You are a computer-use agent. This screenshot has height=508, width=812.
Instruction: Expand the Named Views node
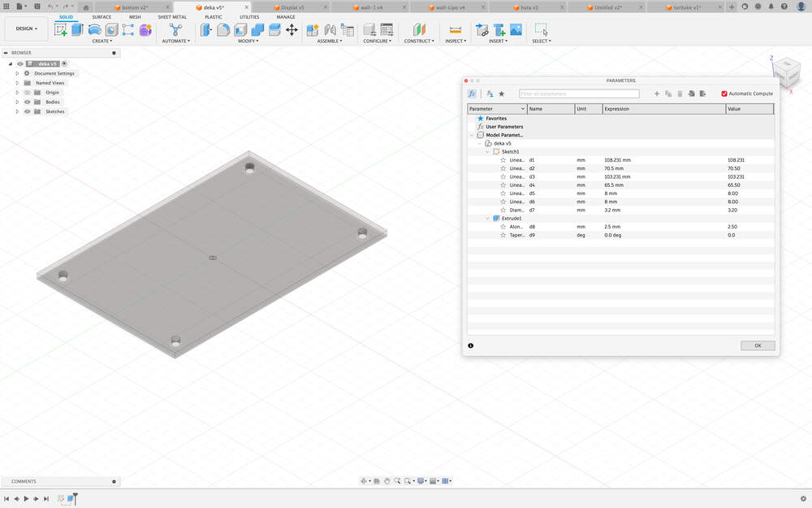pos(17,83)
